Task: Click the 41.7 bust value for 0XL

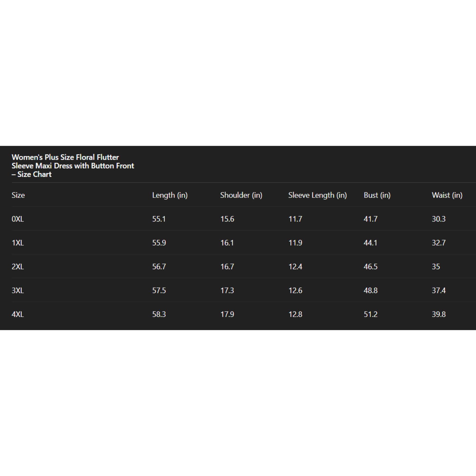Action: tap(371, 219)
